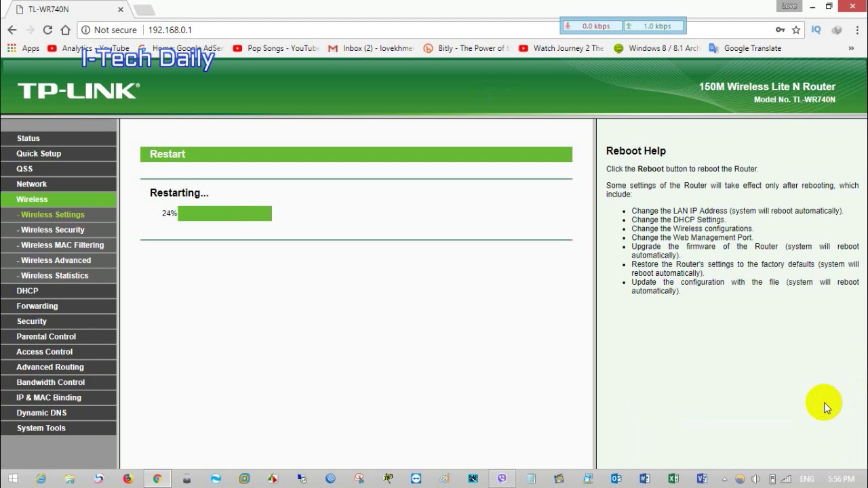Screen dimensions: 868x488
Task: Click the Restarting... status text
Action: [179, 193]
